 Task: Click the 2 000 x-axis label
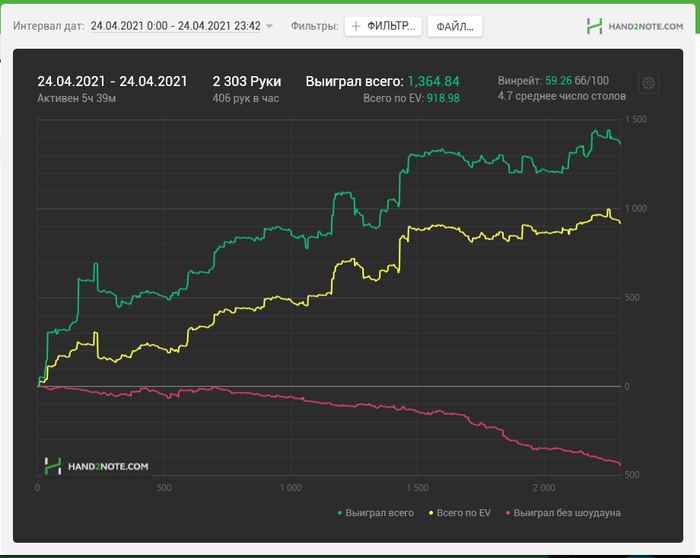click(x=544, y=488)
